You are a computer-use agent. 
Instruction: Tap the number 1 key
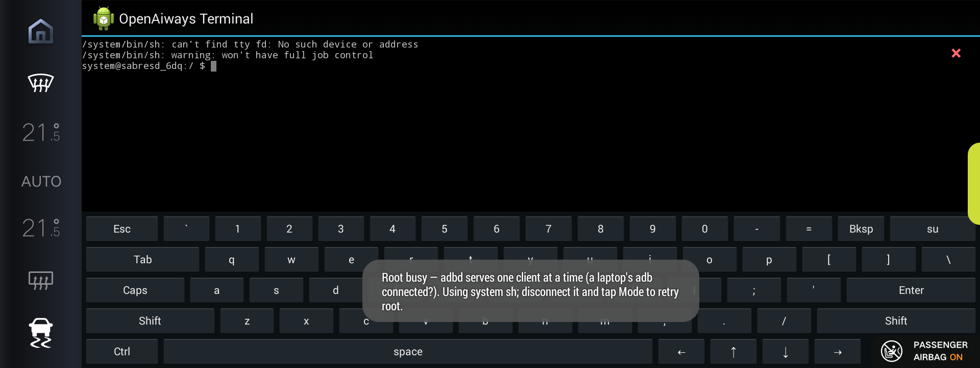point(238,229)
